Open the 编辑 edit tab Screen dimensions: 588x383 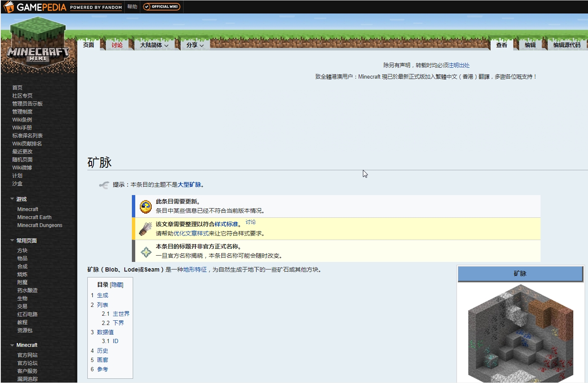point(530,45)
